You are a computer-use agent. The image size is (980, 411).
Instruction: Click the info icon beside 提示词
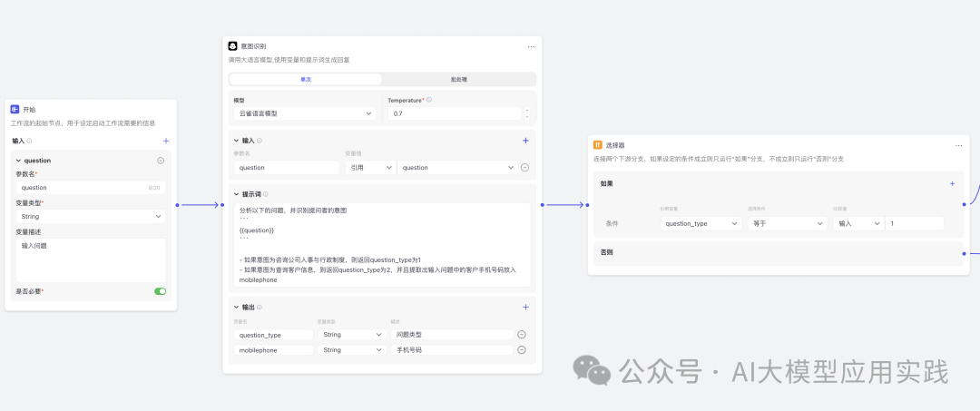[266, 194]
